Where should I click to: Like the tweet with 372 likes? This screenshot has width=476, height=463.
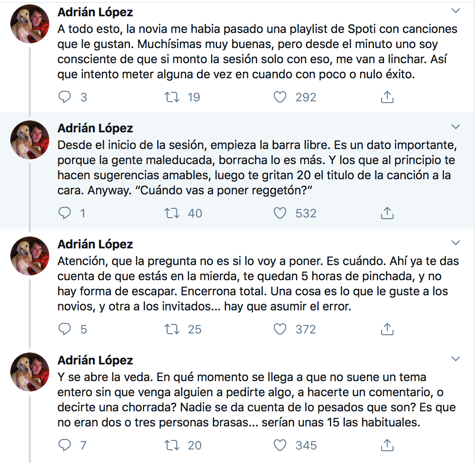[280, 329]
